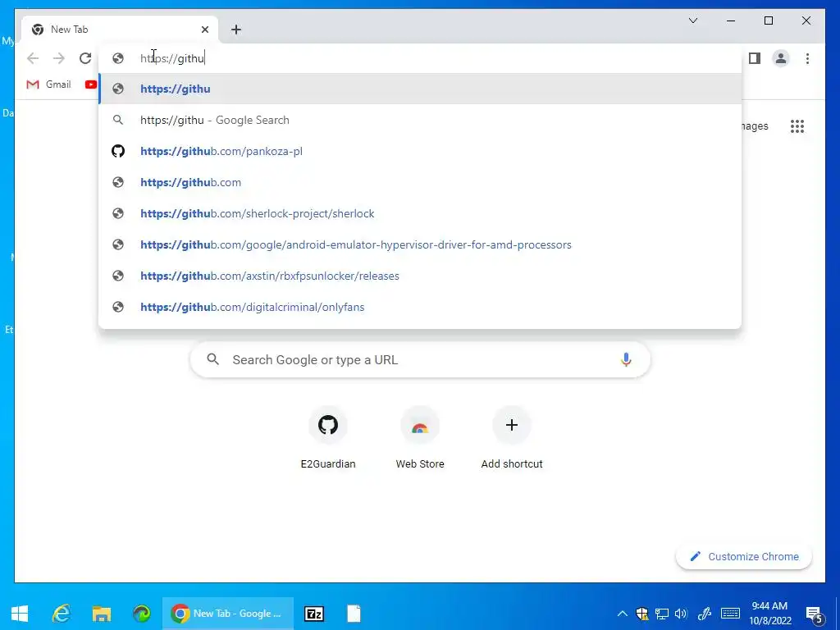
Task: Click the GitHub icon beside pankoza-pl suggestion
Action: pyautogui.click(x=118, y=151)
